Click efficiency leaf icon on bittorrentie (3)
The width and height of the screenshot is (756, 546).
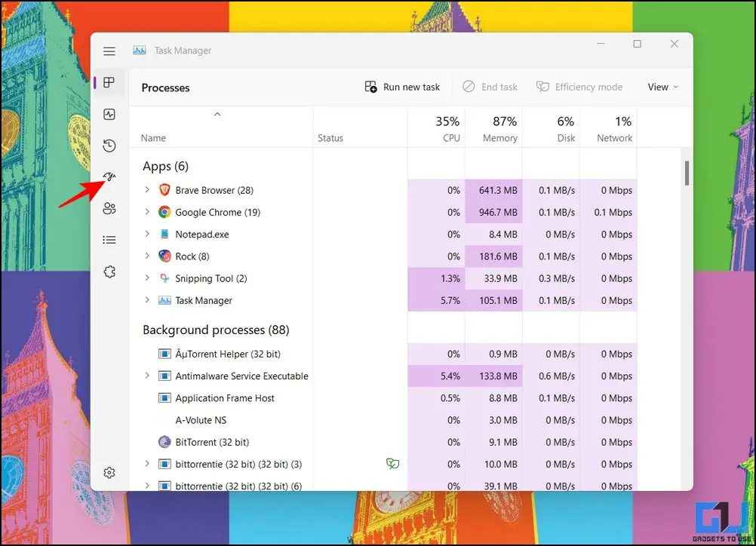(x=392, y=464)
